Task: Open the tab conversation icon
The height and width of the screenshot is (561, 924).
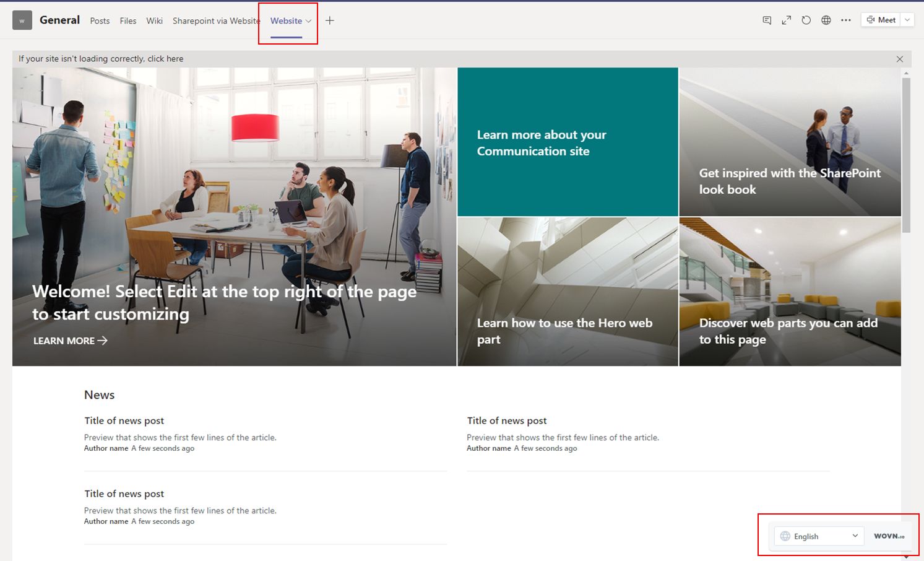Action: 767,20
